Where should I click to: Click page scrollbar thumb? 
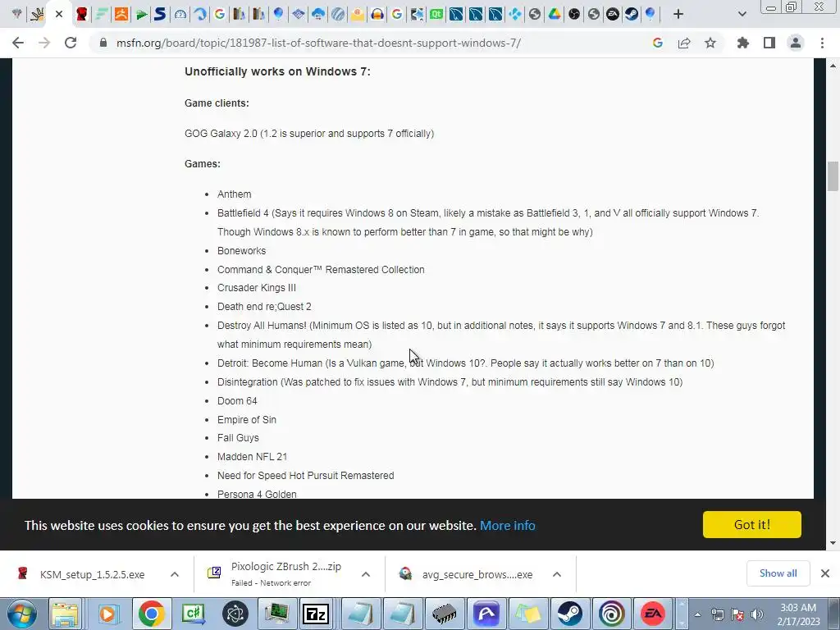(x=833, y=176)
